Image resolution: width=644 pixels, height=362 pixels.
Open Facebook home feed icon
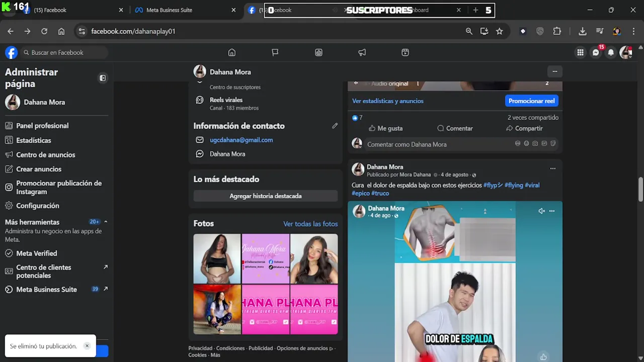point(231,52)
